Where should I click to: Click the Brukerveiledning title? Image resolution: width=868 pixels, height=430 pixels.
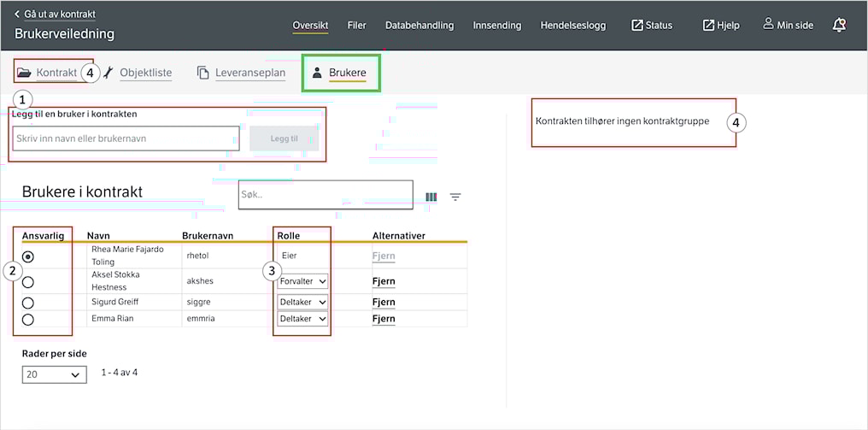[x=64, y=34]
